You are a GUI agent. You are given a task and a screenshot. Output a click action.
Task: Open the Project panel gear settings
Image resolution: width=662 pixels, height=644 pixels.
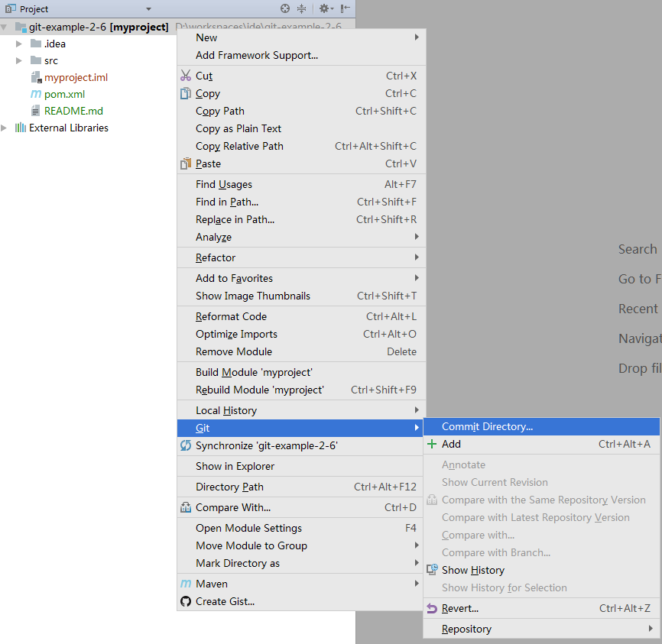(x=326, y=8)
